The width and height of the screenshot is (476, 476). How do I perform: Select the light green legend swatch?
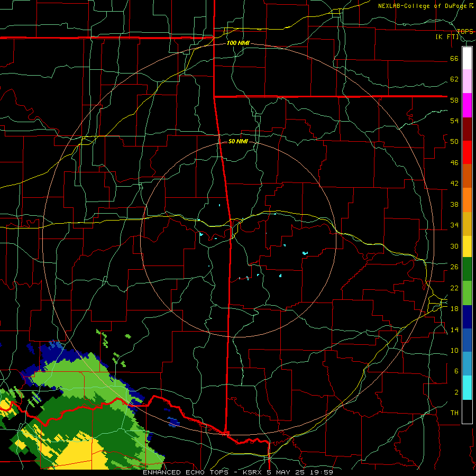(467, 293)
